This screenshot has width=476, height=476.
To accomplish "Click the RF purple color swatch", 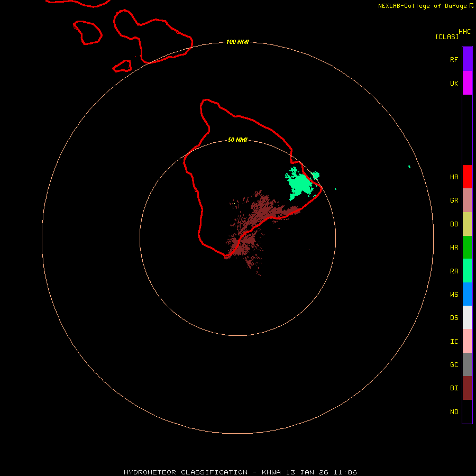I will coord(467,59).
